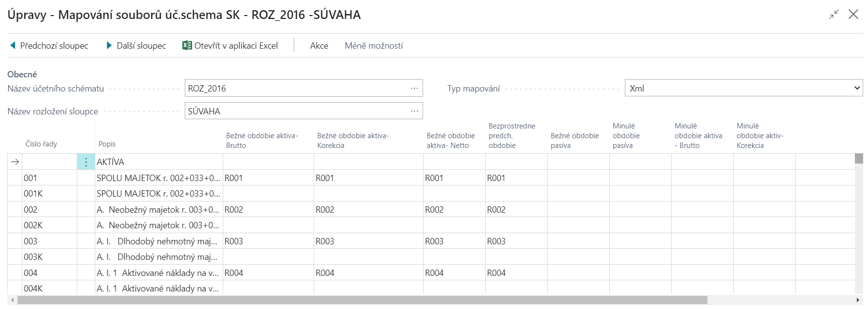Screen dimensions: 868x310
Task: Close the mapping dialog window
Action: tap(853, 15)
